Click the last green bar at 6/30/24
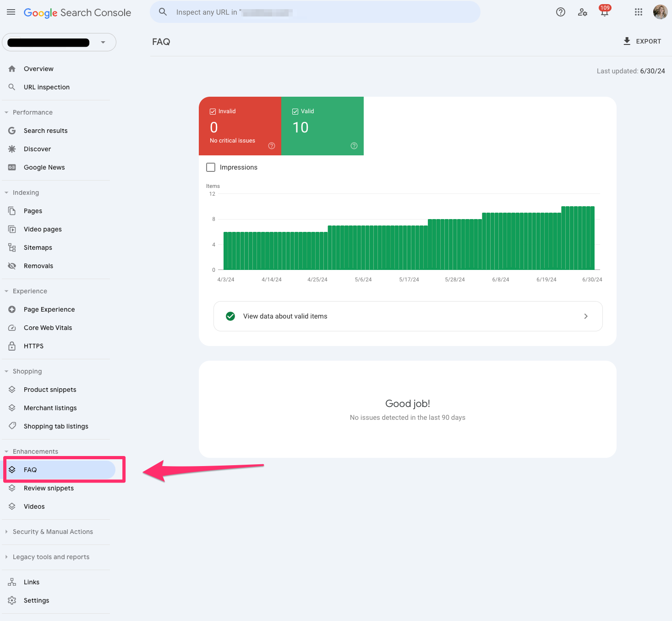 tap(592, 238)
